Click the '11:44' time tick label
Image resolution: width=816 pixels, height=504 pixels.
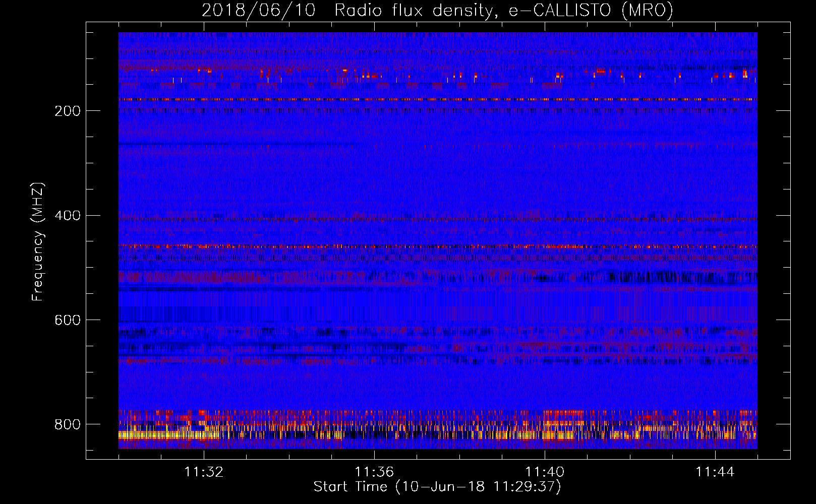tap(715, 472)
